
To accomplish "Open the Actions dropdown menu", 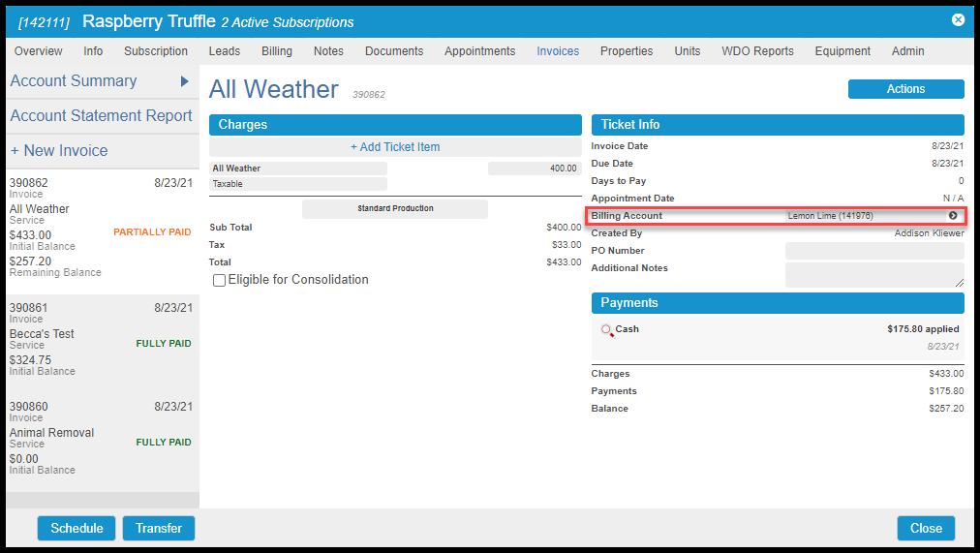I will [x=905, y=89].
